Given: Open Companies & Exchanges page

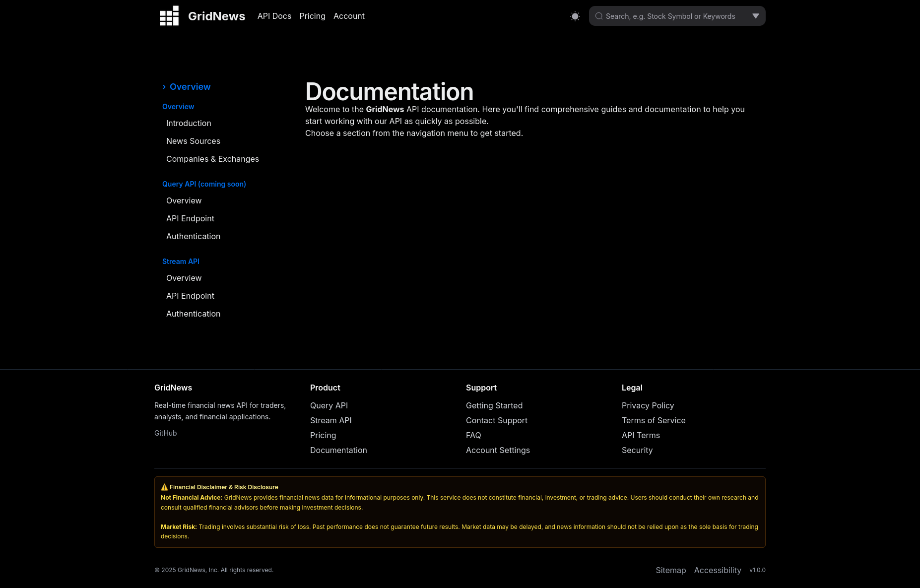Looking at the screenshot, I should click(212, 159).
